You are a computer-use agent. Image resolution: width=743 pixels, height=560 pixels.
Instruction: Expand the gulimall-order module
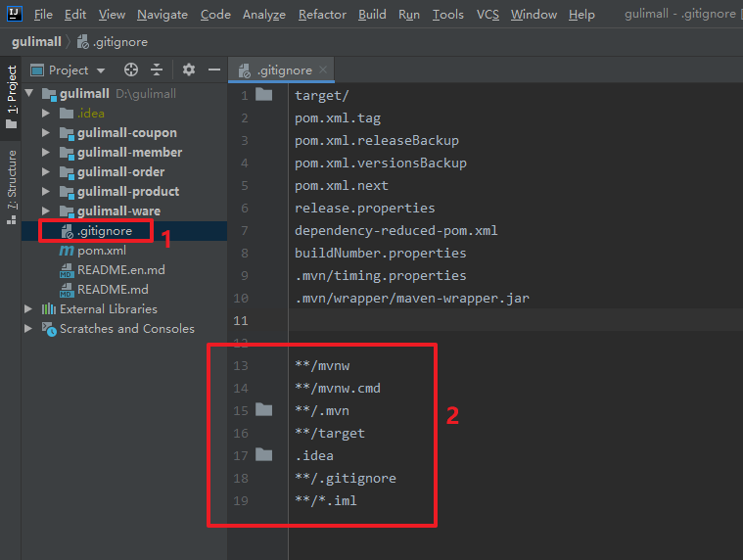[x=45, y=171]
